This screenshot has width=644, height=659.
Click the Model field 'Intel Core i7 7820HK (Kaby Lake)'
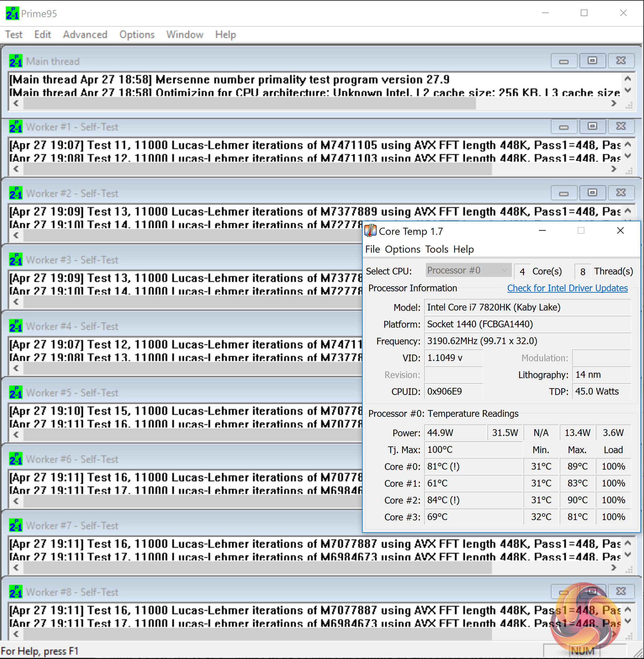pyautogui.click(x=527, y=307)
